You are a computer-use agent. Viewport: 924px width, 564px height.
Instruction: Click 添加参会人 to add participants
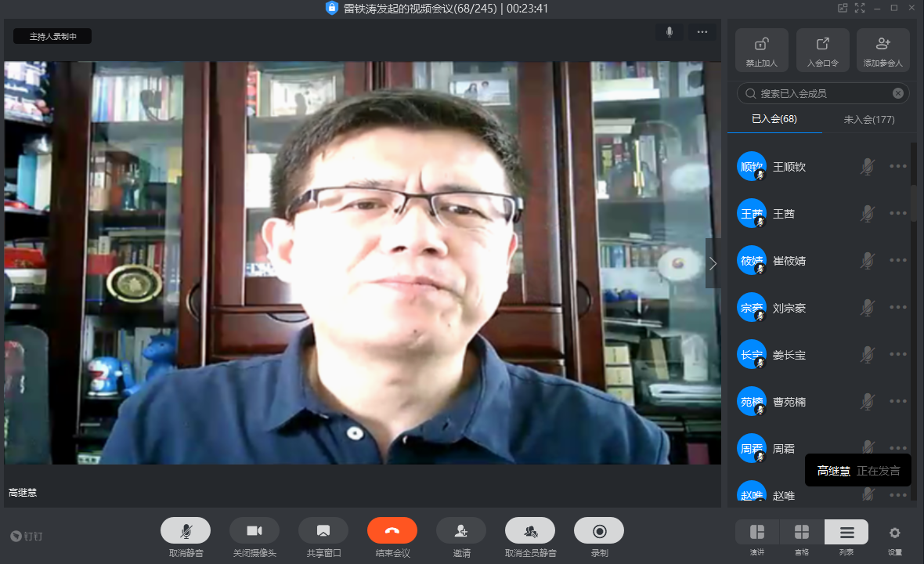tap(882, 45)
